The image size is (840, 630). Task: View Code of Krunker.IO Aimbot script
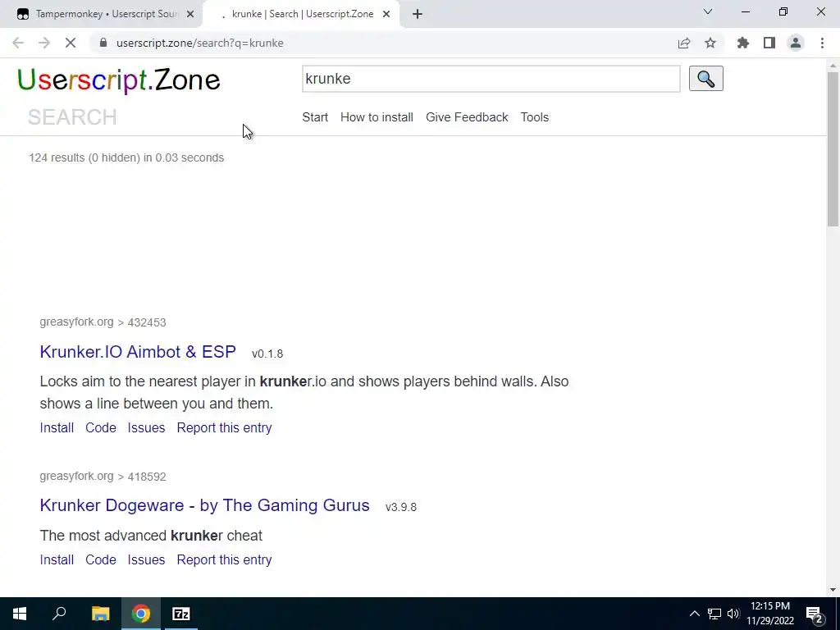click(101, 427)
